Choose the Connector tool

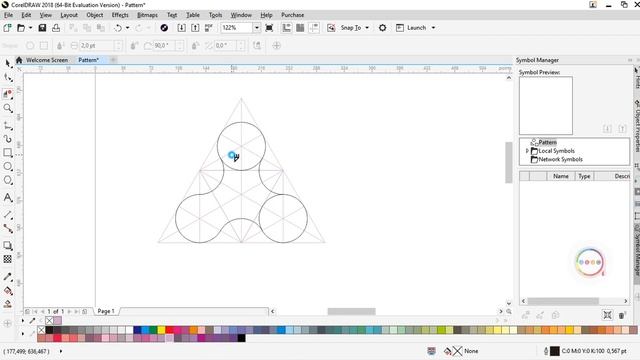[x=7, y=228]
